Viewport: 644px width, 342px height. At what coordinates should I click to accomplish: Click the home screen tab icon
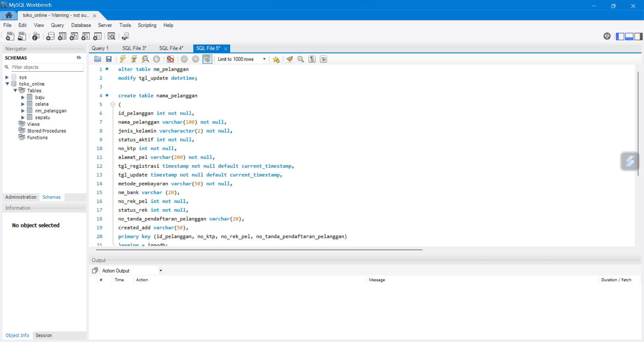click(x=9, y=15)
